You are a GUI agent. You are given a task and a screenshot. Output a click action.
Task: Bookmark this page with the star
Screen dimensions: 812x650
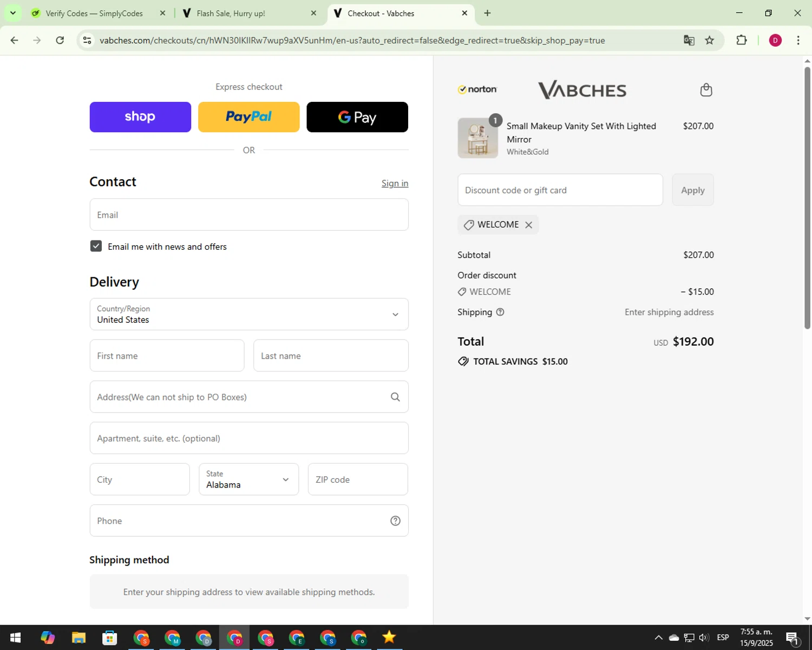click(710, 40)
